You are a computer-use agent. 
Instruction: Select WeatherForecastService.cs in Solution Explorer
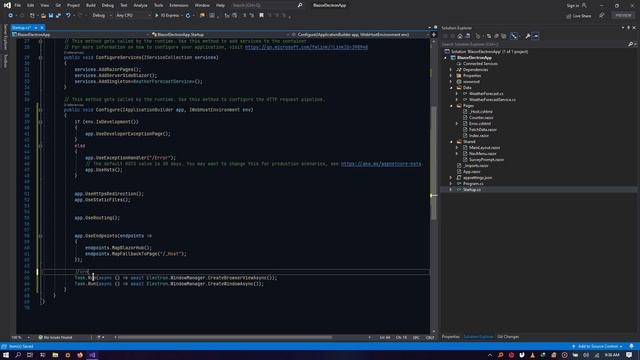click(x=492, y=100)
